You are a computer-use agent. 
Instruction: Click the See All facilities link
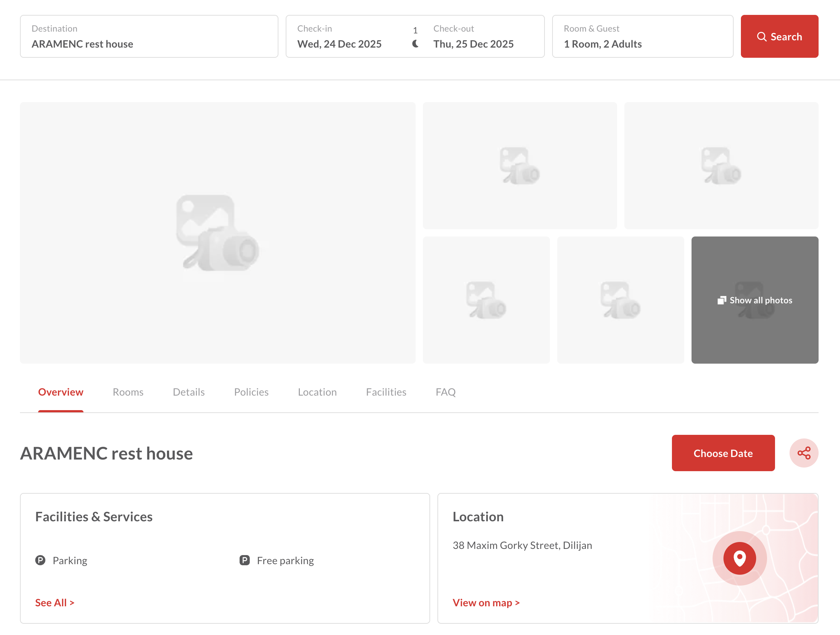[55, 602]
